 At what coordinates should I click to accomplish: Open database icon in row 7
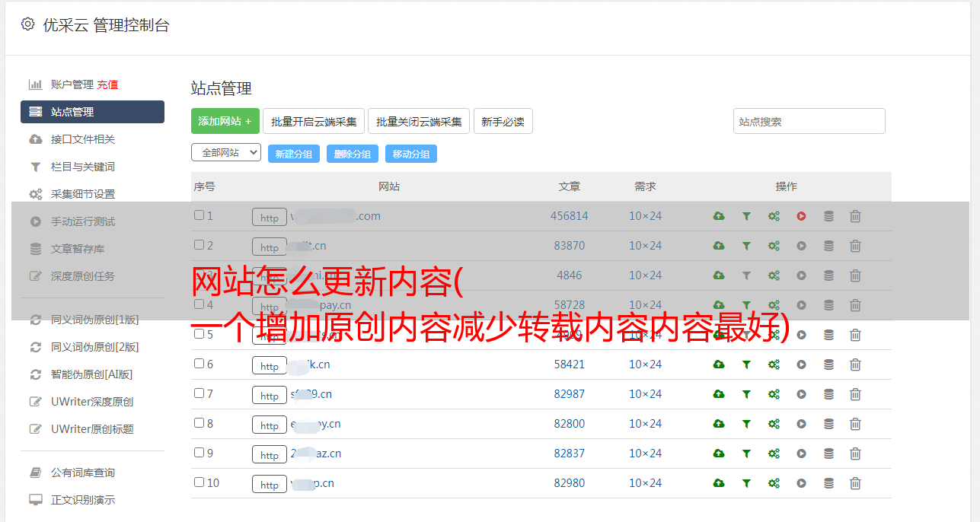[828, 394]
